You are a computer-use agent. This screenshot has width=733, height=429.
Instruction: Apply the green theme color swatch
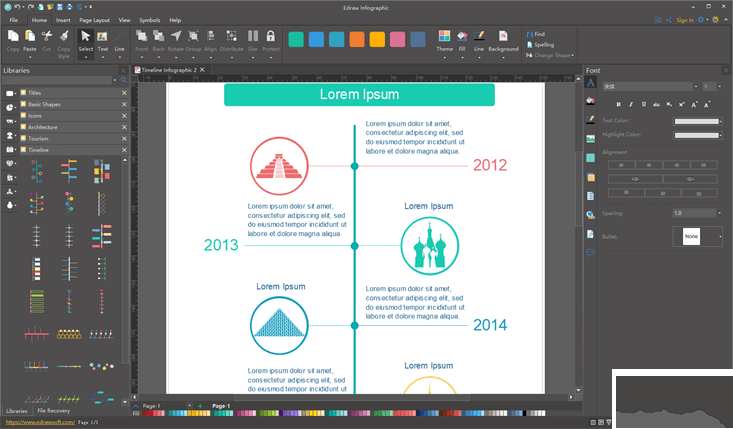pyautogui.click(x=296, y=39)
